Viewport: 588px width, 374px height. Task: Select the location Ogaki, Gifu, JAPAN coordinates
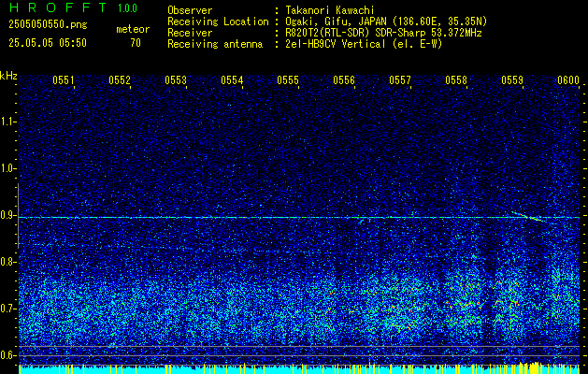[386, 22]
